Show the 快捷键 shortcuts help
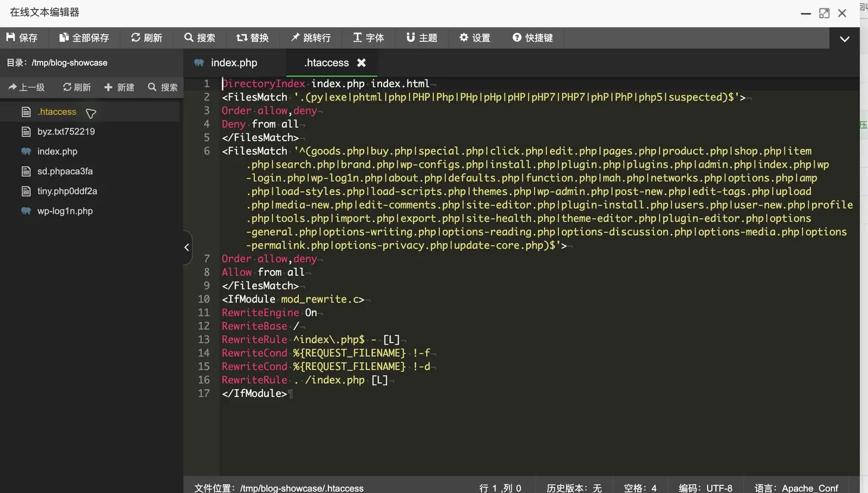 pos(533,37)
